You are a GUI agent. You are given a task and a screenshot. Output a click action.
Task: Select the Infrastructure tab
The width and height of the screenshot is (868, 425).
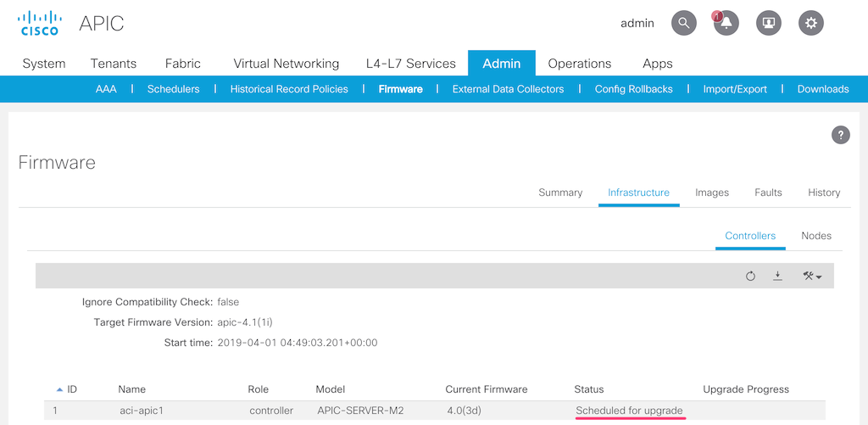[639, 193]
